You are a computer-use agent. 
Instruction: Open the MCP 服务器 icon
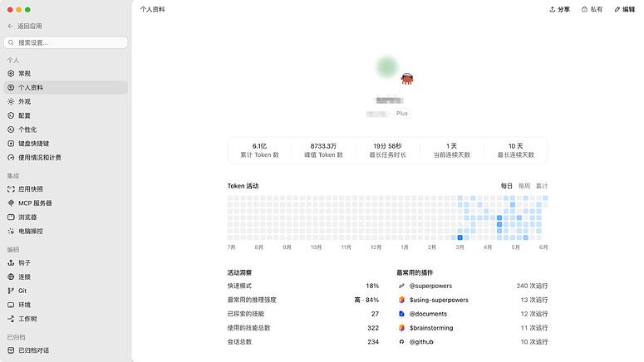coord(11,203)
